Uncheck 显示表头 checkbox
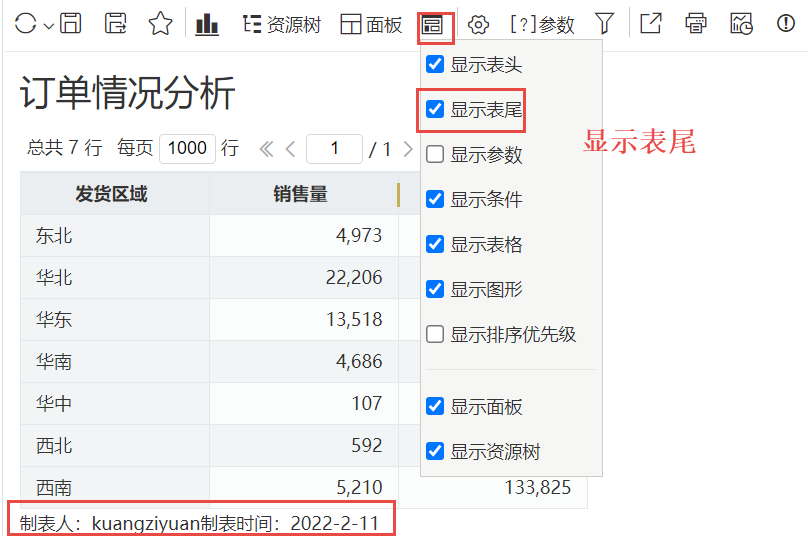The width and height of the screenshot is (808, 536). click(435, 64)
